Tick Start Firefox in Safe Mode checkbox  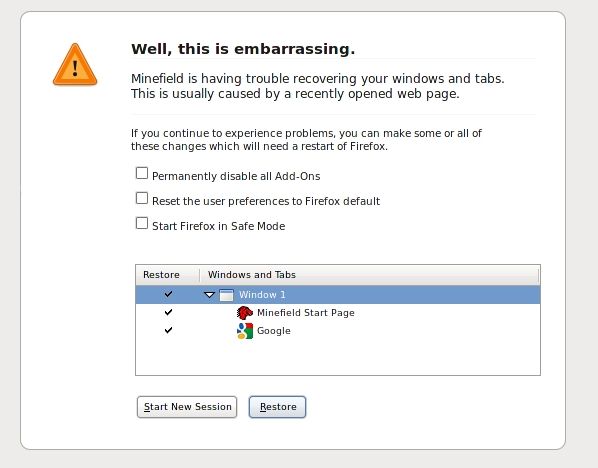pyautogui.click(x=142, y=223)
